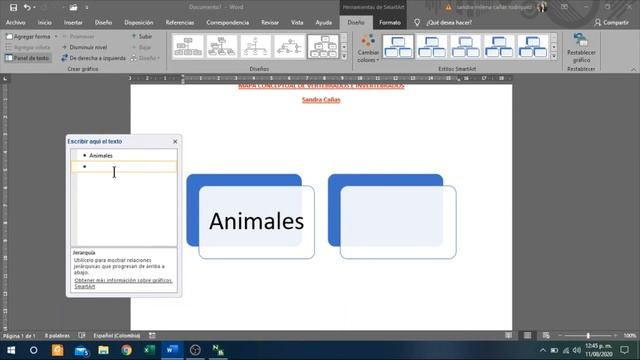Open the Disposición tab

click(139, 22)
